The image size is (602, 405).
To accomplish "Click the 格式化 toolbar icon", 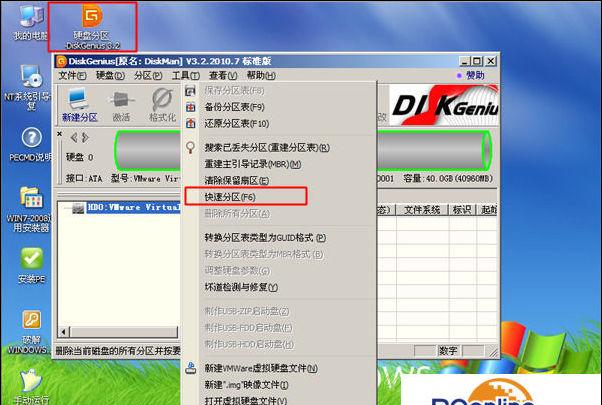I will click(x=162, y=105).
